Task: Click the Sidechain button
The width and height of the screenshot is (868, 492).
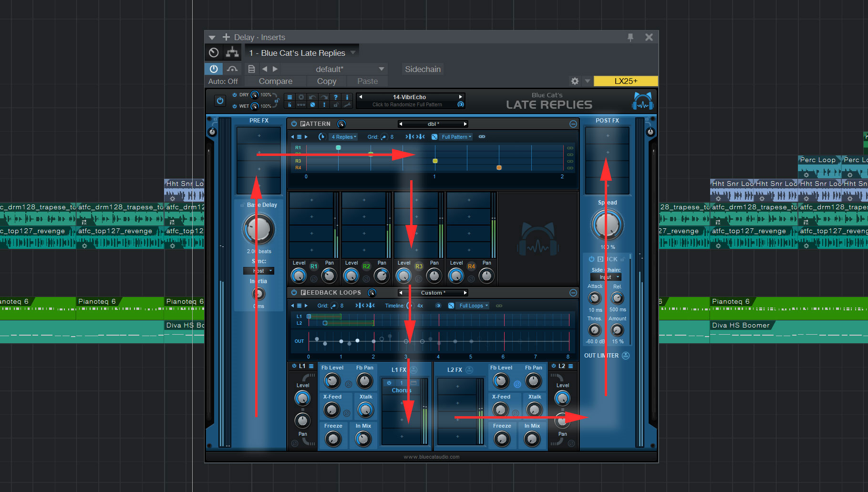Action: (x=423, y=69)
